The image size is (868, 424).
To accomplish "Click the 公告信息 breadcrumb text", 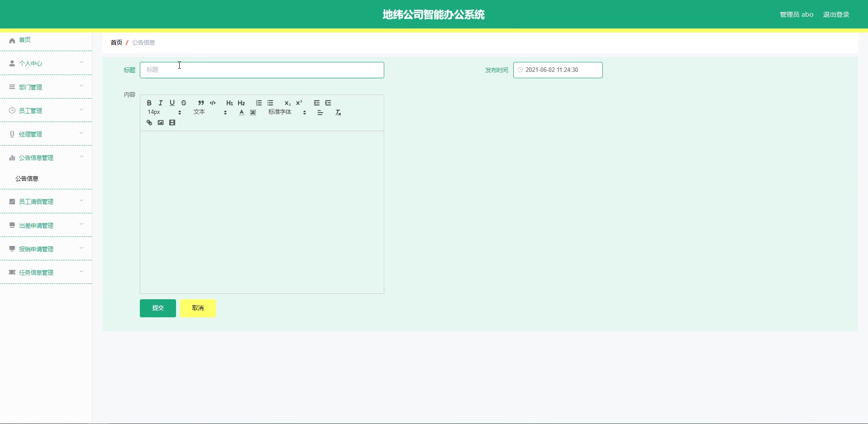I will tap(143, 42).
